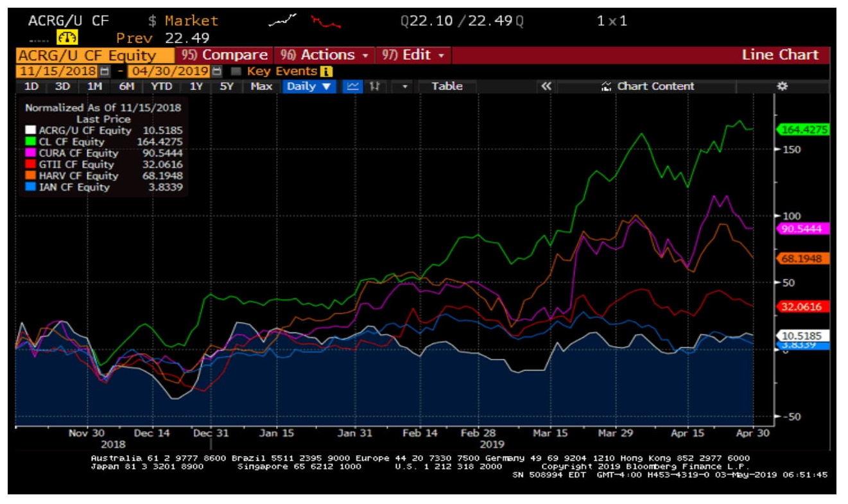Click the green 164.4275 price label
This screenshot has height=504, width=848.
click(803, 130)
